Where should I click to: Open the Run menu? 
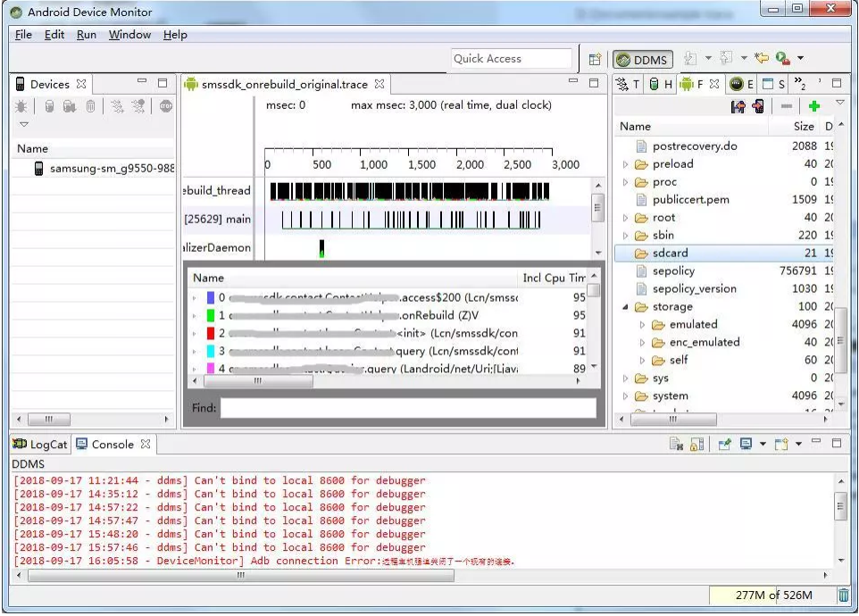tap(87, 35)
